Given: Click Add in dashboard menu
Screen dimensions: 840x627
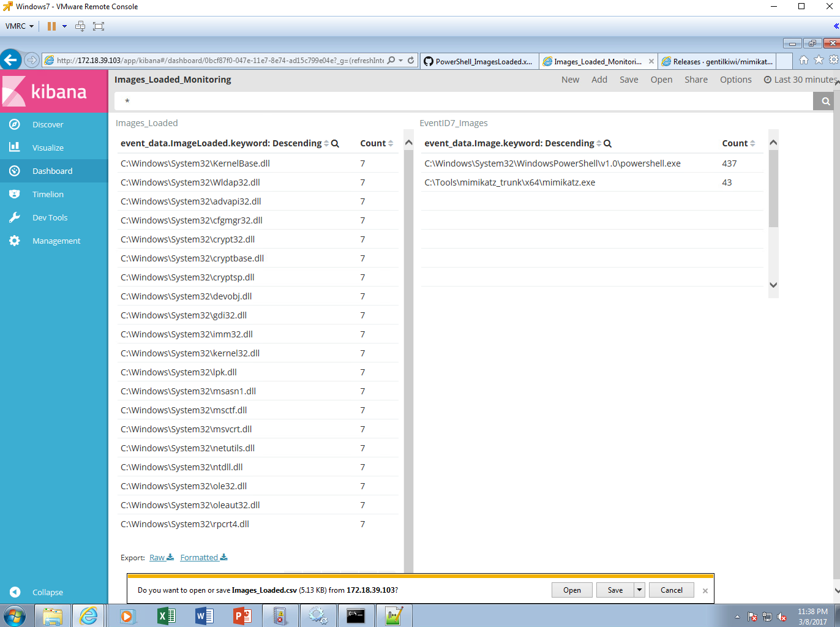Looking at the screenshot, I should (x=599, y=80).
